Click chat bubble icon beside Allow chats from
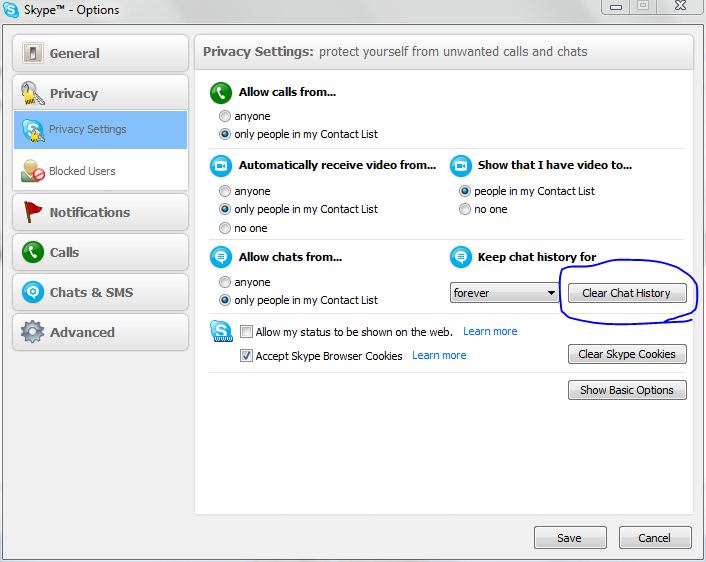Image resolution: width=706 pixels, height=562 pixels. pos(221,257)
